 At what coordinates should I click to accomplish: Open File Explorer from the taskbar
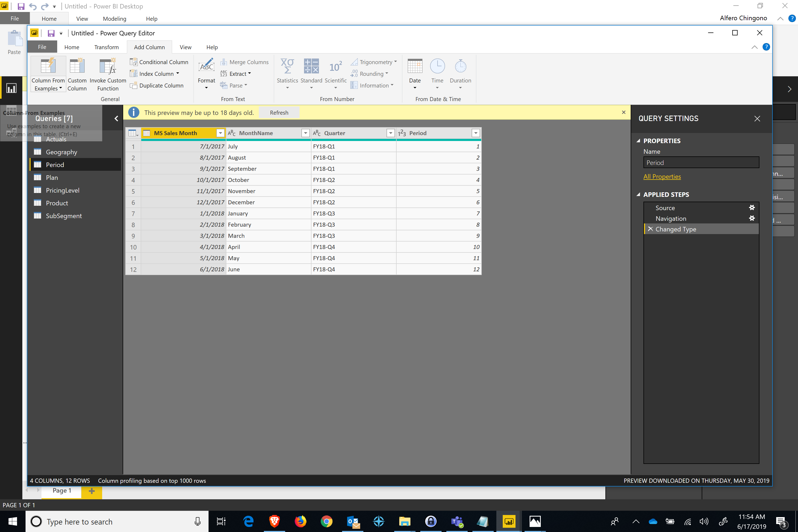(404, 521)
